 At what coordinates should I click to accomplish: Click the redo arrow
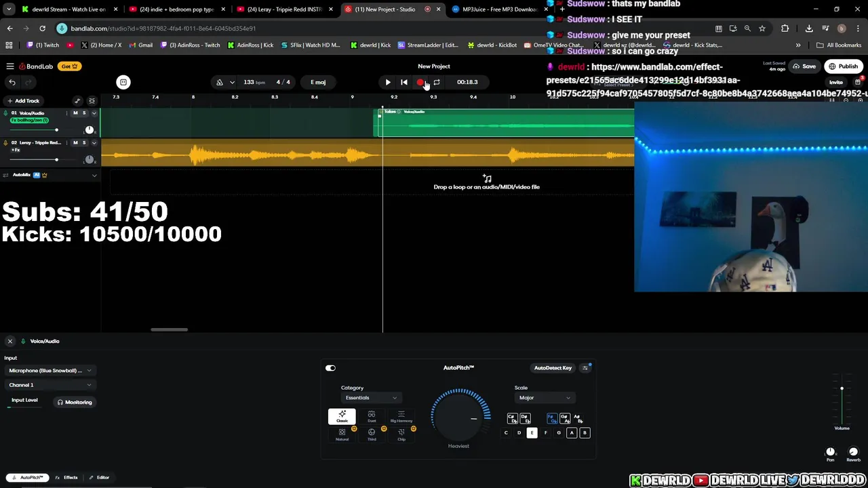coord(28,82)
